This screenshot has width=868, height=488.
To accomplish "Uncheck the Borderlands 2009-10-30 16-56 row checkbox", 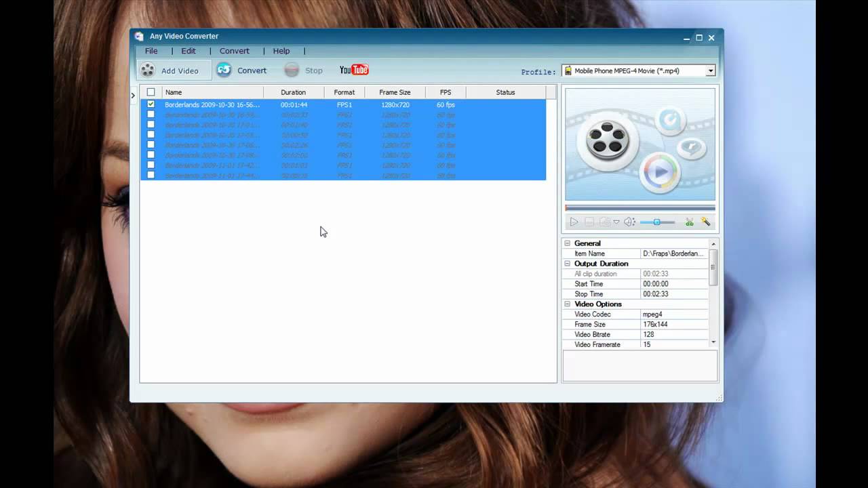I will 151,104.
